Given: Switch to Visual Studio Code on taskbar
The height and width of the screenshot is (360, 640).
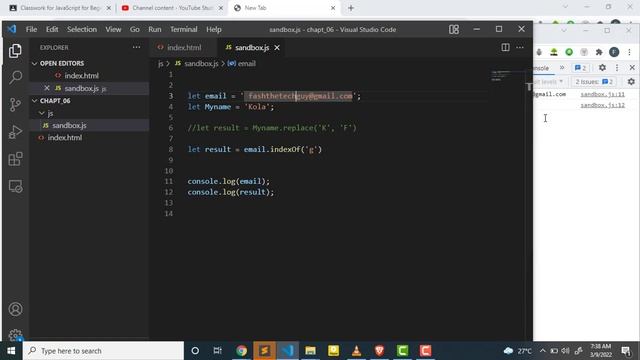Looking at the screenshot, I should (x=287, y=351).
